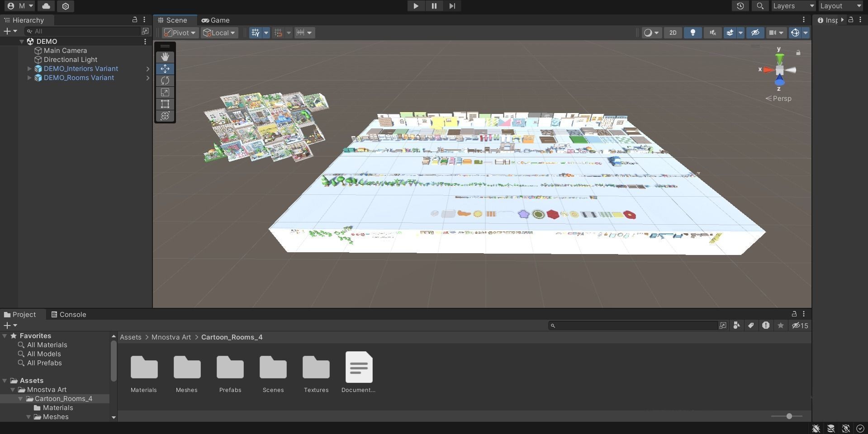868x434 pixels.
Task: Expand DEMO_Rooms Variant in Hierarchy
Action: tap(29, 78)
